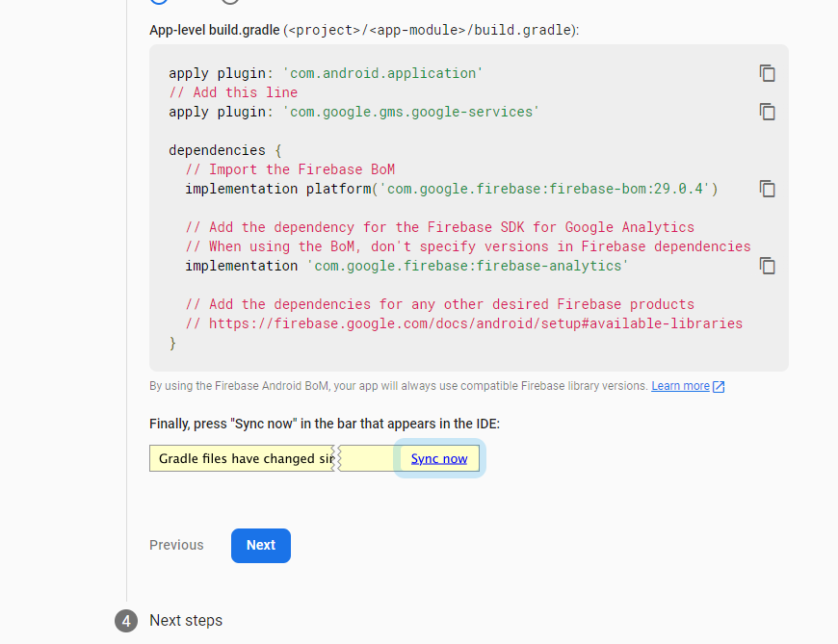Click the external-link icon beside Learn more
This screenshot has width=838, height=644.
pos(719,386)
